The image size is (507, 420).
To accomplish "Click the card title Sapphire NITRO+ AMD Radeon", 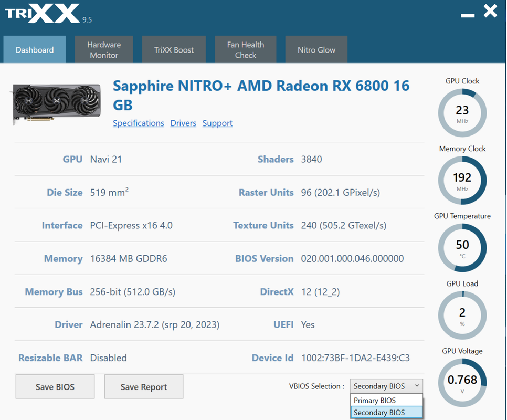I will point(261,95).
